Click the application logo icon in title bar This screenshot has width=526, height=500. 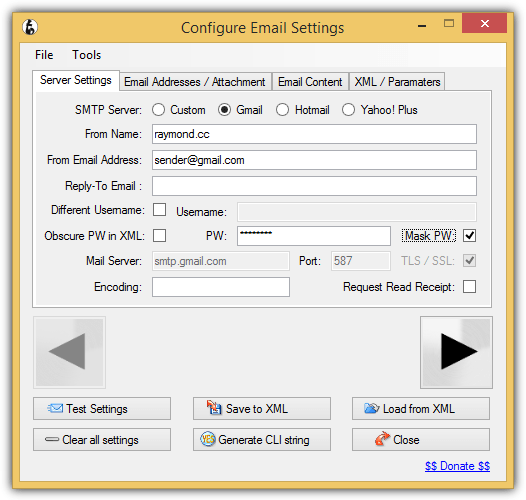coord(30,27)
